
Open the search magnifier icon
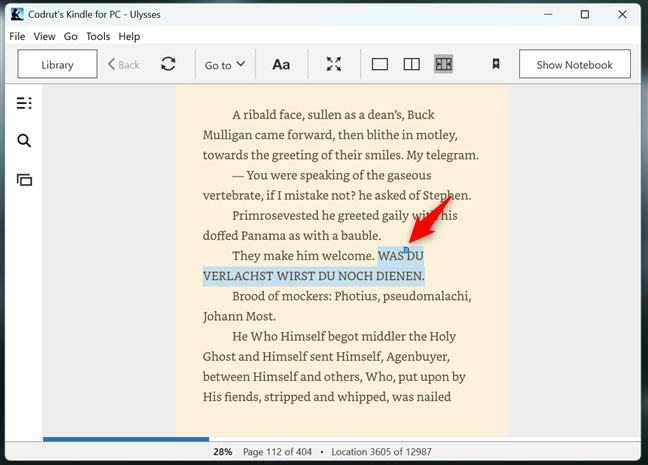click(x=24, y=141)
